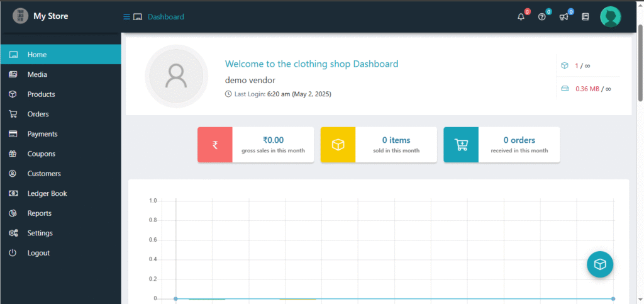Select Products in the sidebar
The height and width of the screenshot is (304, 644).
point(41,94)
